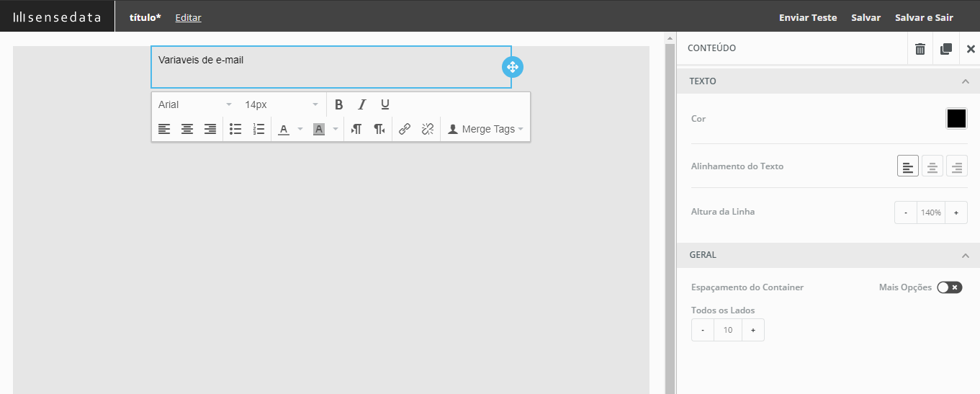This screenshot has height=394, width=980.
Task: Click the 140% line height field
Action: coord(931,212)
